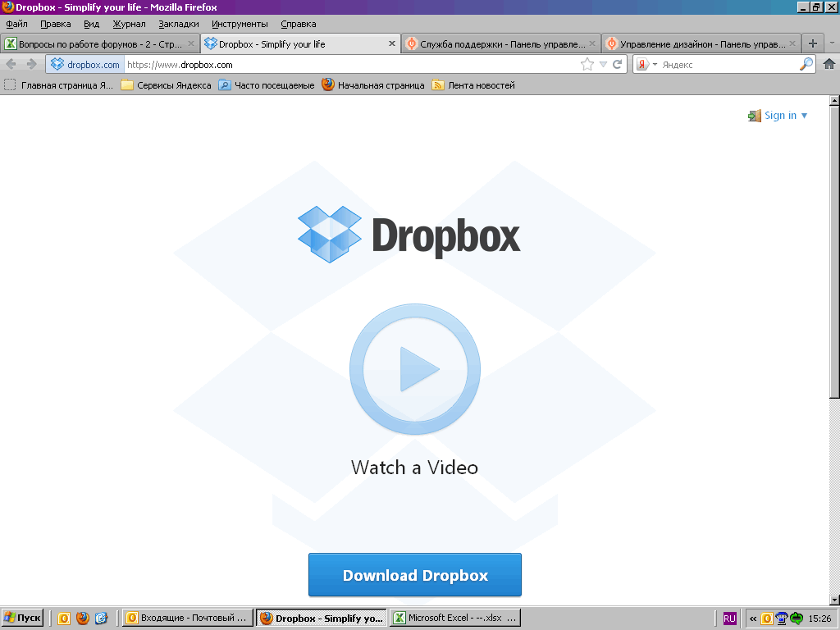
Task: Click the Outlook icon in system tray
Action: tap(767, 619)
